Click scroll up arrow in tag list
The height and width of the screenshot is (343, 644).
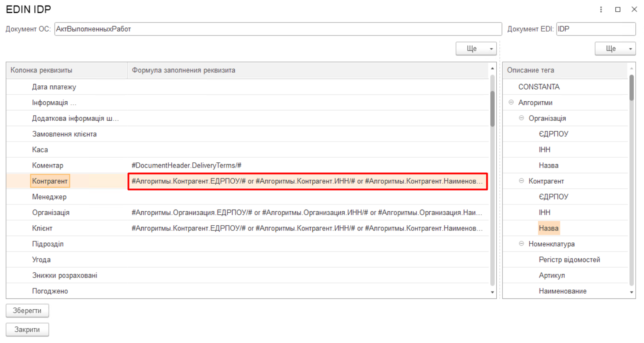[x=632, y=69]
